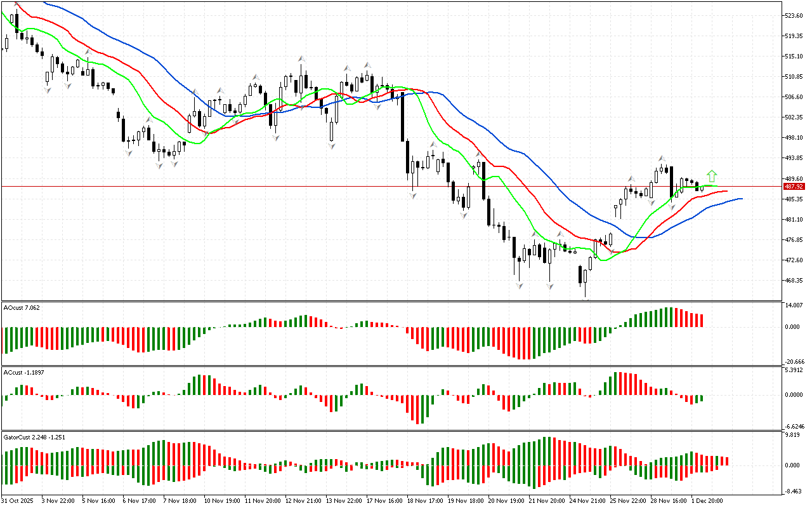Screen dimensions: 812x508
Task: Click the last green bar in ACcust histogram
Action: pyautogui.click(x=702, y=398)
